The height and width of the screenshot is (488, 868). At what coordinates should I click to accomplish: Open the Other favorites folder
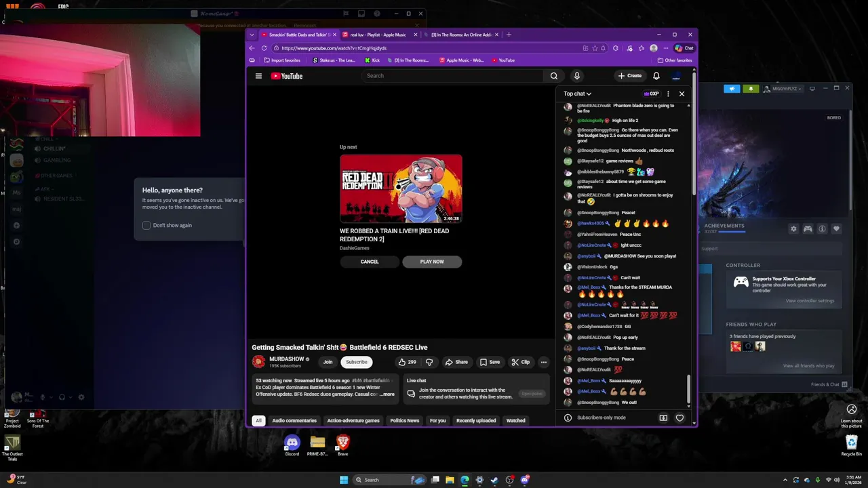tap(674, 60)
